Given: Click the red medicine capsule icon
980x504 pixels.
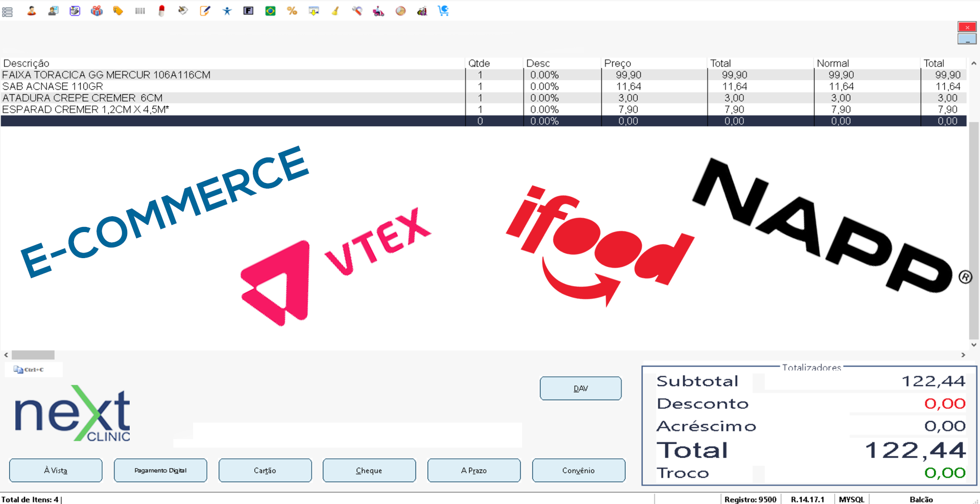Looking at the screenshot, I should 161,11.
